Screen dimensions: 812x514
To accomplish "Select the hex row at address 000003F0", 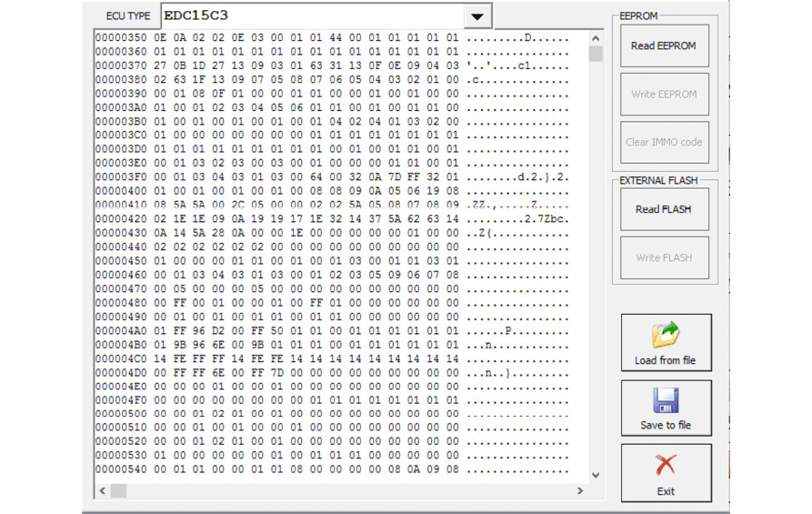I will pos(277,177).
